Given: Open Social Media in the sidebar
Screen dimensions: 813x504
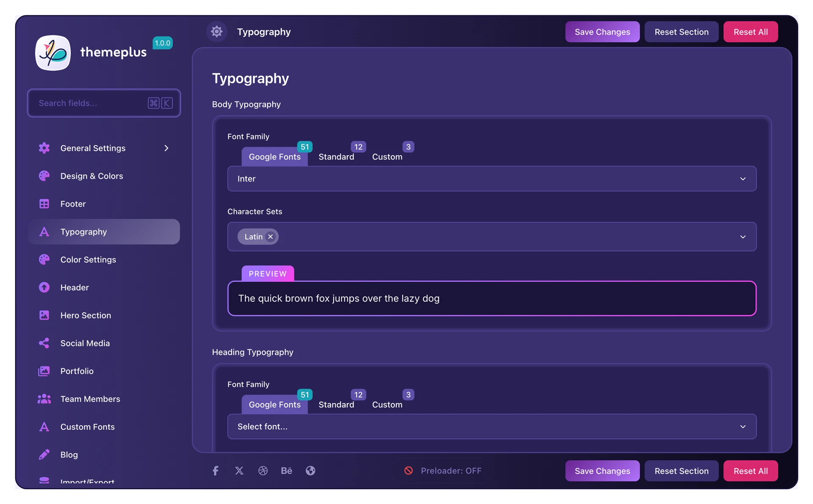Looking at the screenshot, I should tap(85, 343).
